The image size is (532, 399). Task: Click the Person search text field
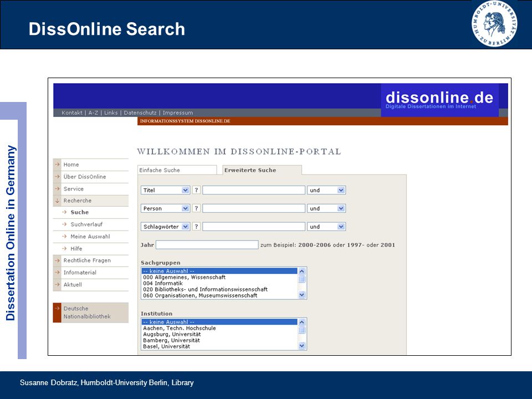click(x=254, y=208)
